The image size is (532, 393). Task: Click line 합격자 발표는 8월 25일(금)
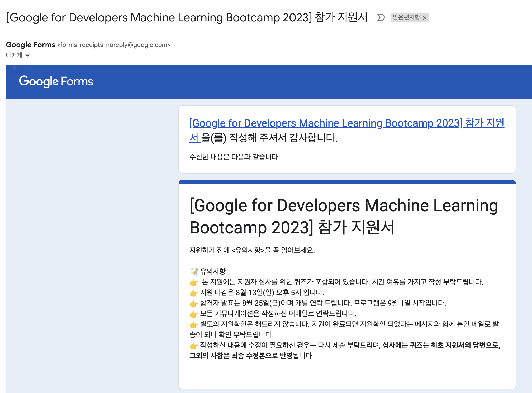323,303
